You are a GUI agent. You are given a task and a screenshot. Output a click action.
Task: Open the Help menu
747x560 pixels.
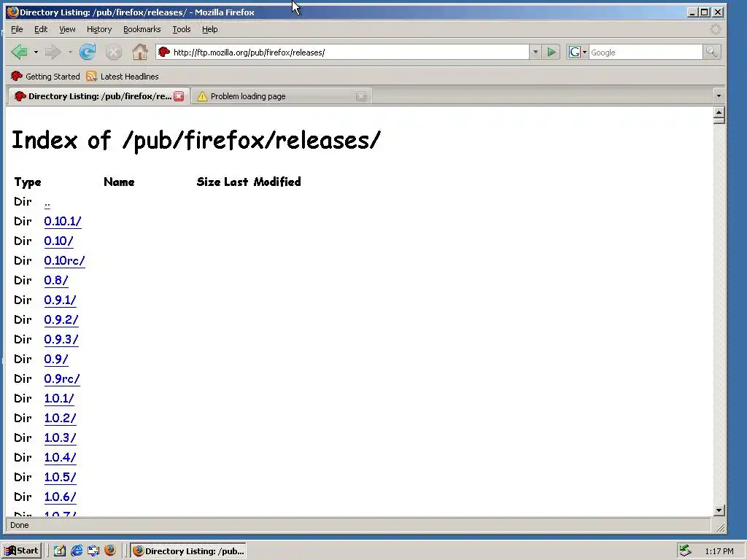pyautogui.click(x=209, y=29)
